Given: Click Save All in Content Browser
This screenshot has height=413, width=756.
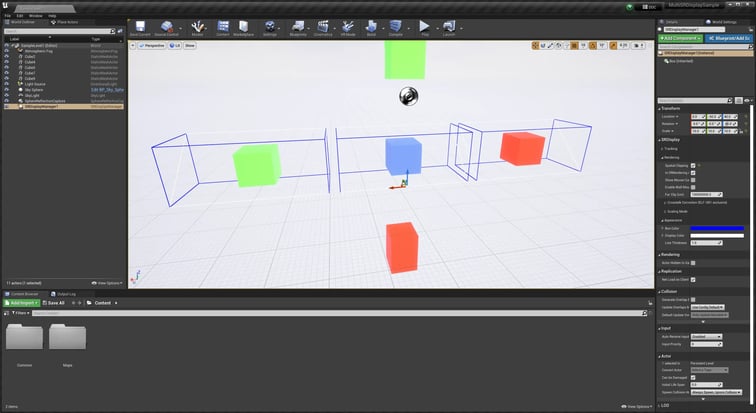Looking at the screenshot, I should pyautogui.click(x=51, y=302).
